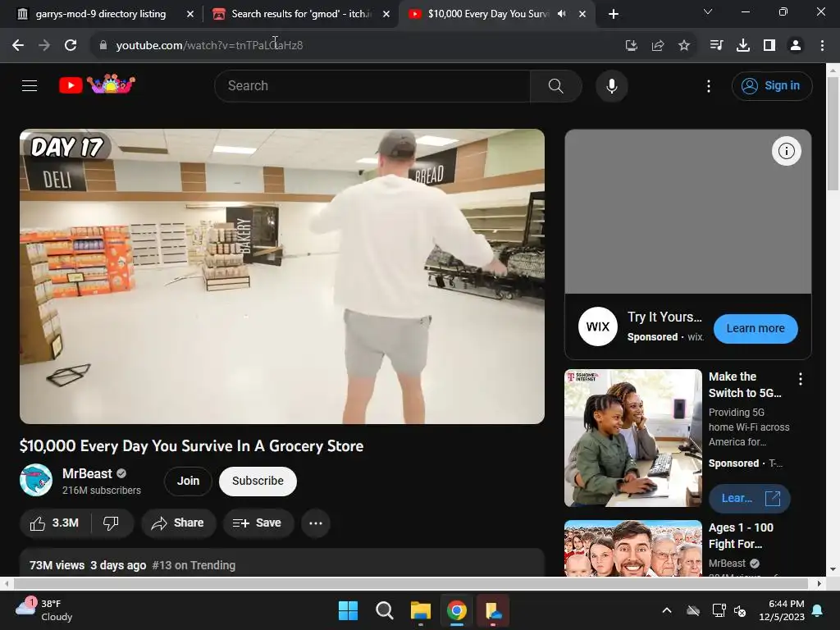Screen dimensions: 840x630
Task: Select the $10,000 Every Day YouTube tab
Action: [x=487, y=14]
